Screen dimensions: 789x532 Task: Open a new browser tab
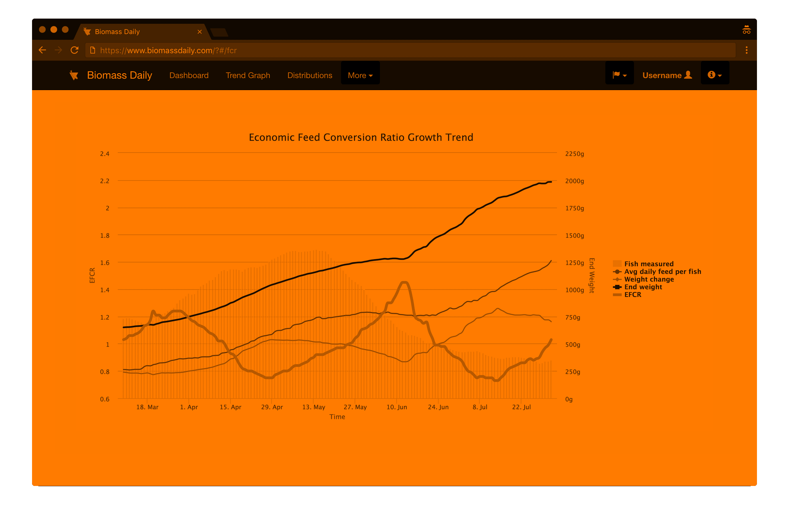pyautogui.click(x=219, y=33)
